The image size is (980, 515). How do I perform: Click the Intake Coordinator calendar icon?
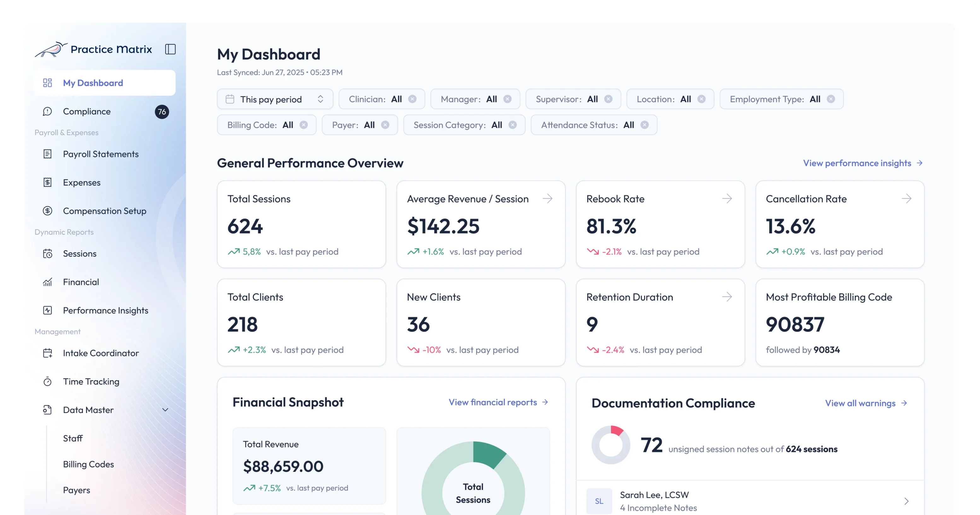pyautogui.click(x=48, y=353)
